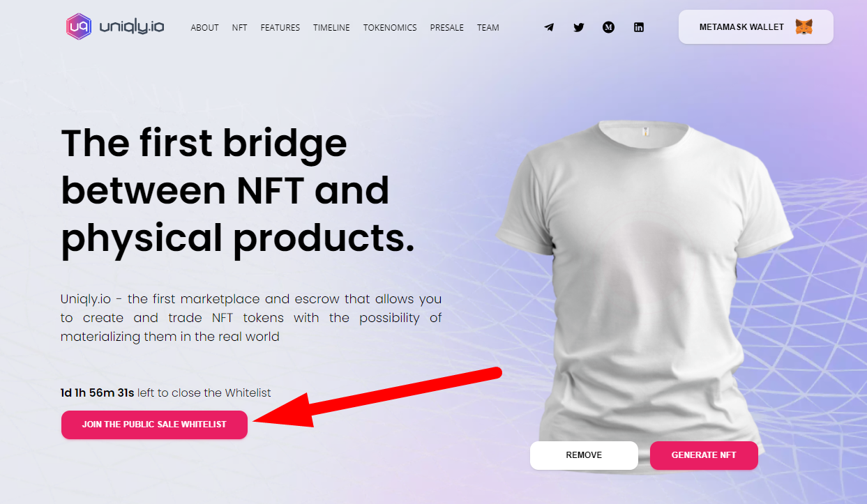Open the Twitter bird icon
The image size is (867, 504).
coord(579,28)
